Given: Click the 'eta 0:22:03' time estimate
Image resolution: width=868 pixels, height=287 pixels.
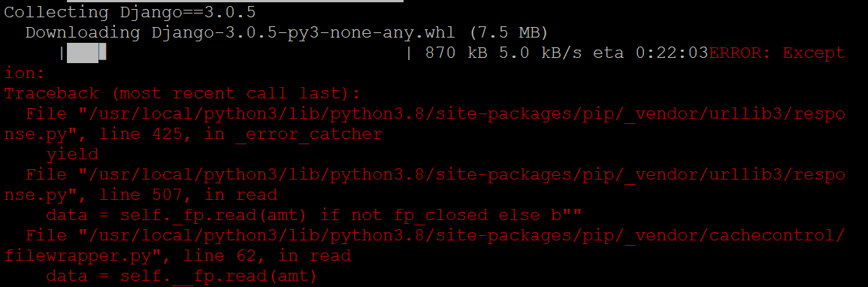Looking at the screenshot, I should (x=651, y=53).
